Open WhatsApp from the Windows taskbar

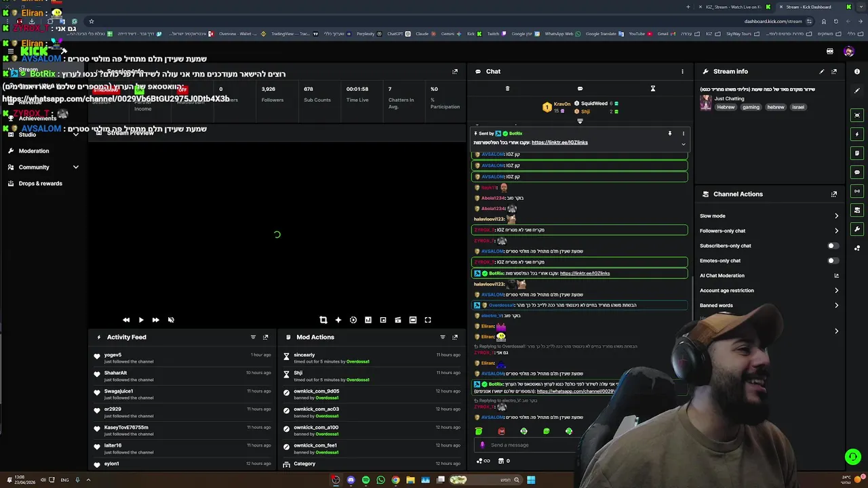(x=380, y=480)
